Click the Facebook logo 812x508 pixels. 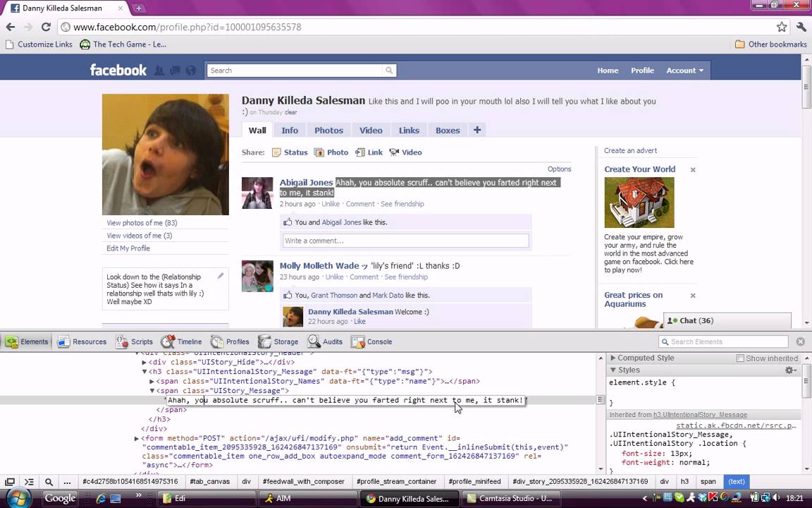pos(118,70)
